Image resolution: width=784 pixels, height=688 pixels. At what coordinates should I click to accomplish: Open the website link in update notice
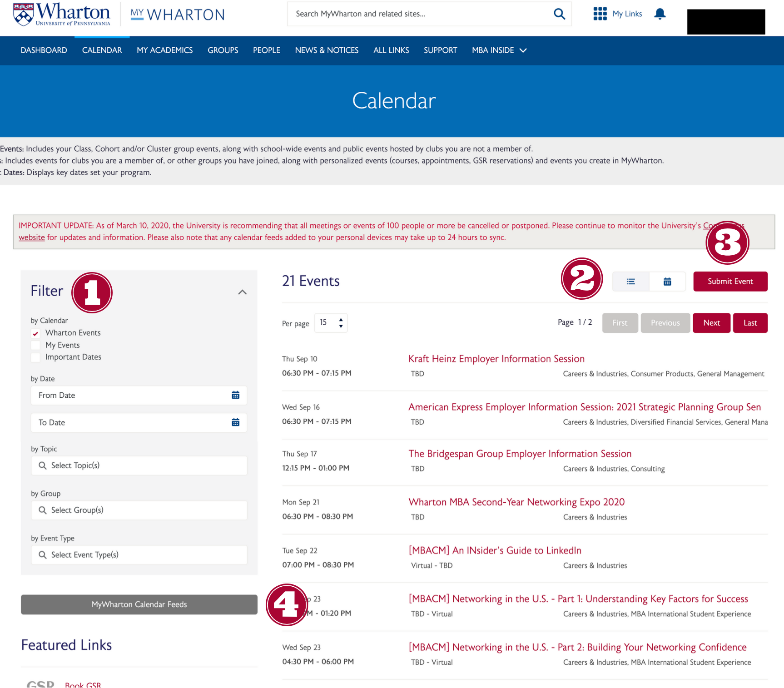(x=32, y=238)
